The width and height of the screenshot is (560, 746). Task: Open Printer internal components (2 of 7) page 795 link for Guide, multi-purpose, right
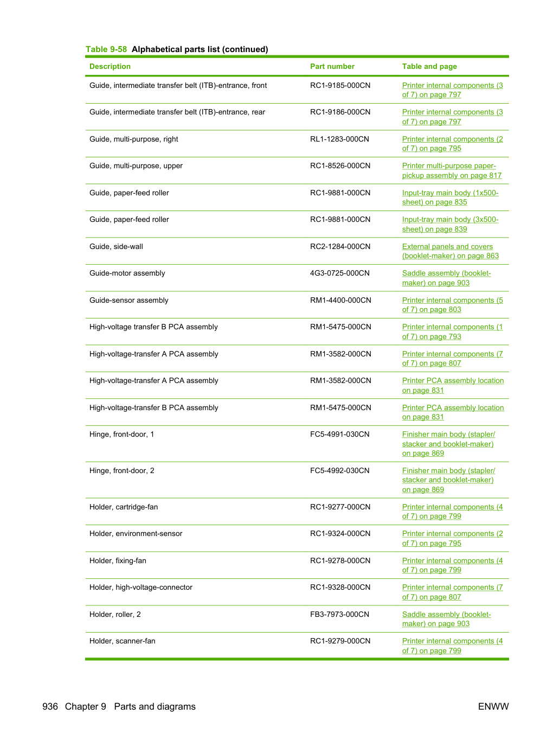tap(453, 144)
